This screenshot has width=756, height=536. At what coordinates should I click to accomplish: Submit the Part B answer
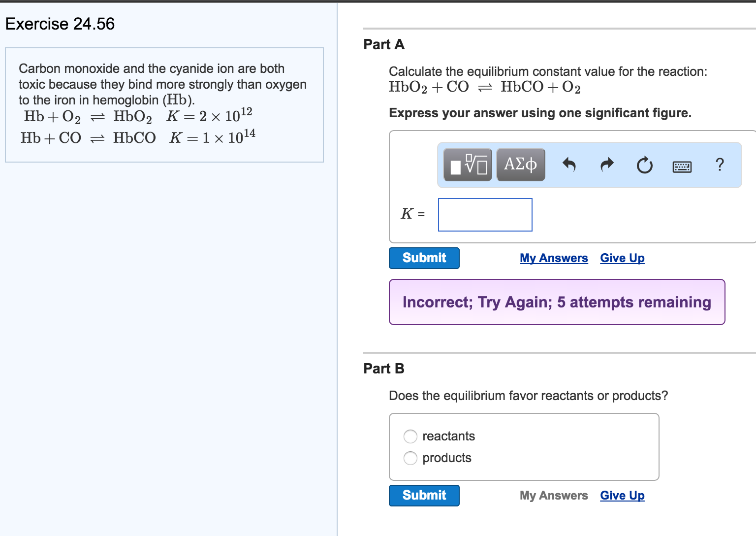[x=424, y=496]
